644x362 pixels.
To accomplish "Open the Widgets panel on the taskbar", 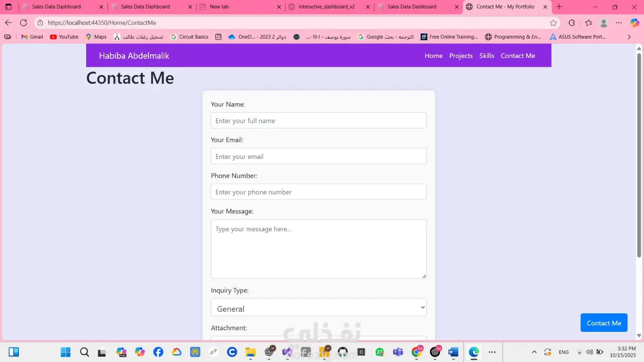I will point(14,352).
